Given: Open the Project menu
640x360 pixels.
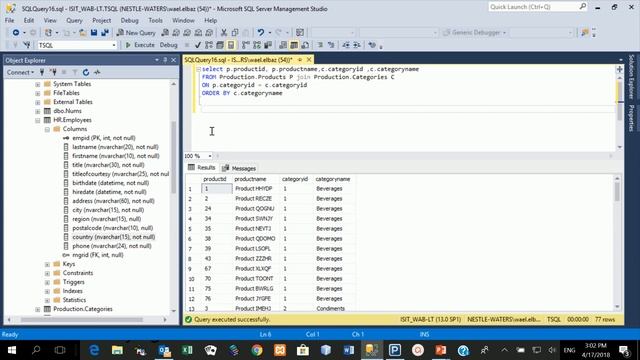Looking at the screenshot, I should [x=102, y=20].
